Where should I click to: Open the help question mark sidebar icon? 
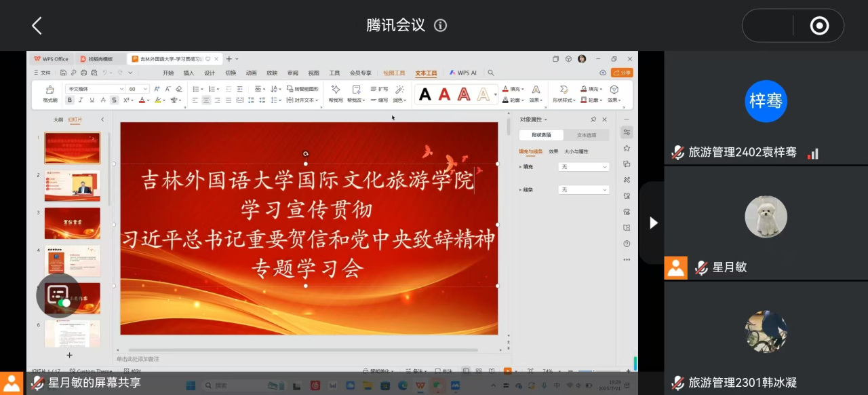click(x=627, y=244)
